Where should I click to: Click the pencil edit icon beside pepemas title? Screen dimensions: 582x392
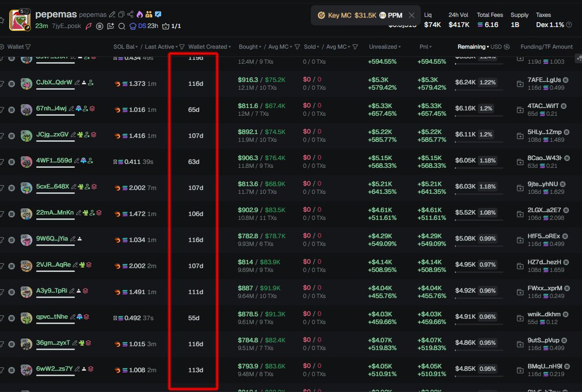click(113, 15)
